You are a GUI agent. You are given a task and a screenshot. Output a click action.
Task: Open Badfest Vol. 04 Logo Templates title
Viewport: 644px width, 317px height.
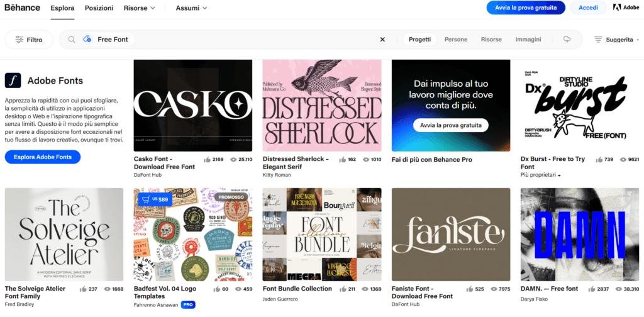point(165,292)
